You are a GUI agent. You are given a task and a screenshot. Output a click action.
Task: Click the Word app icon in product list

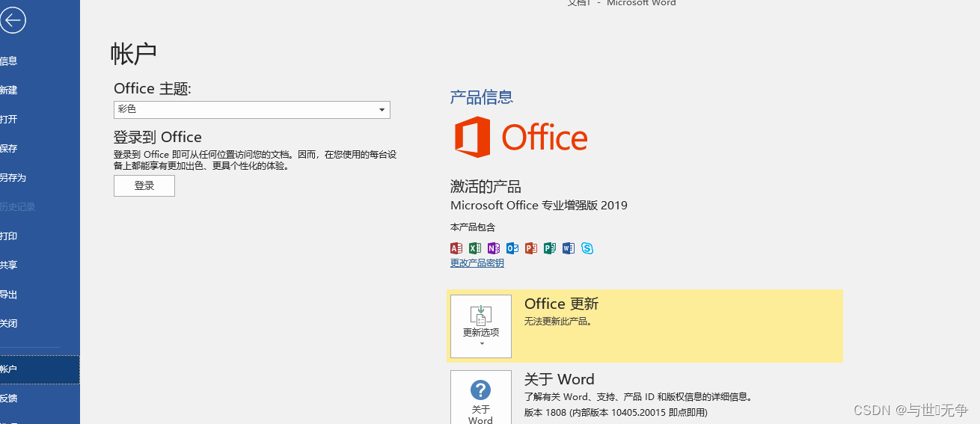coord(569,248)
